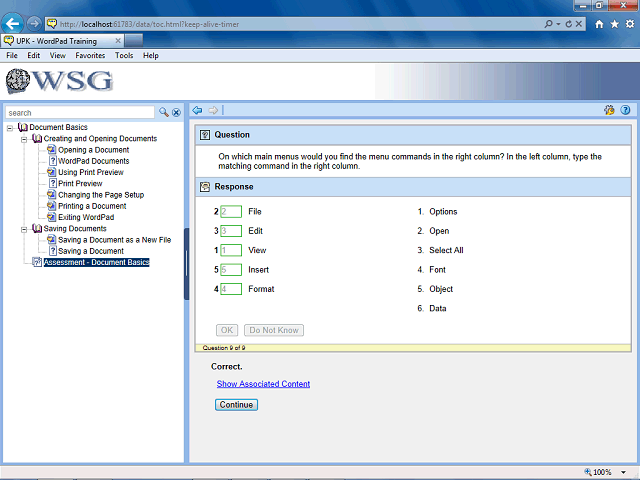
Task: Click the browser address bar URL
Action: [149, 24]
